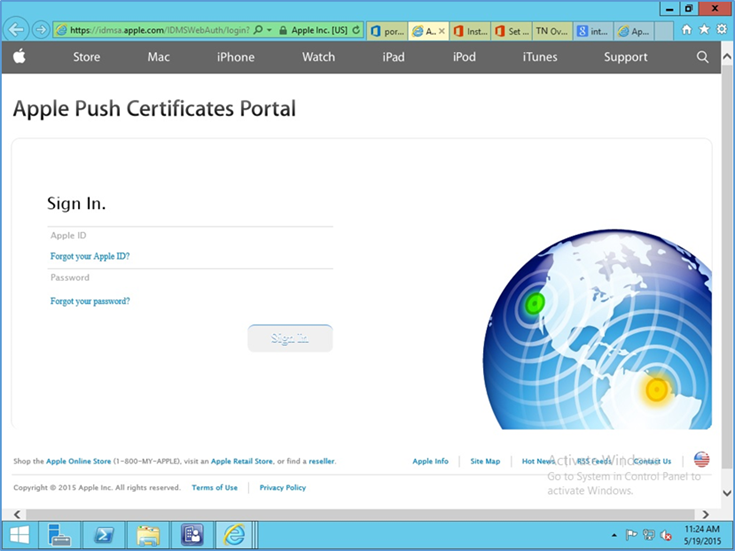Screen dimensions: 735x551
Task: Refresh the page with the reload icon
Action: [x=356, y=30]
